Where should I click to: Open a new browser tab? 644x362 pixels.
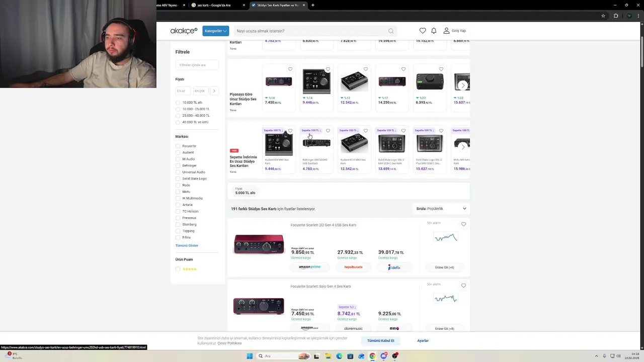tap(313, 5)
